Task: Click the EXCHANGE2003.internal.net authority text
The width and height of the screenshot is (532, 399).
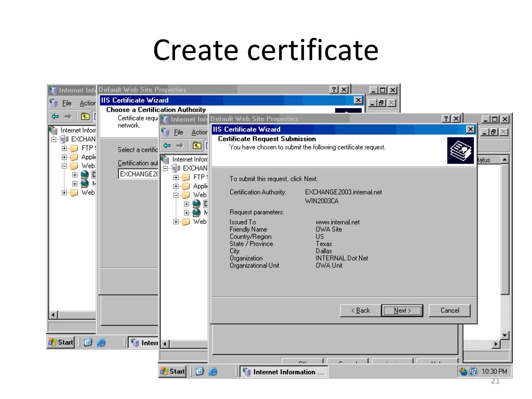Action: (343, 192)
